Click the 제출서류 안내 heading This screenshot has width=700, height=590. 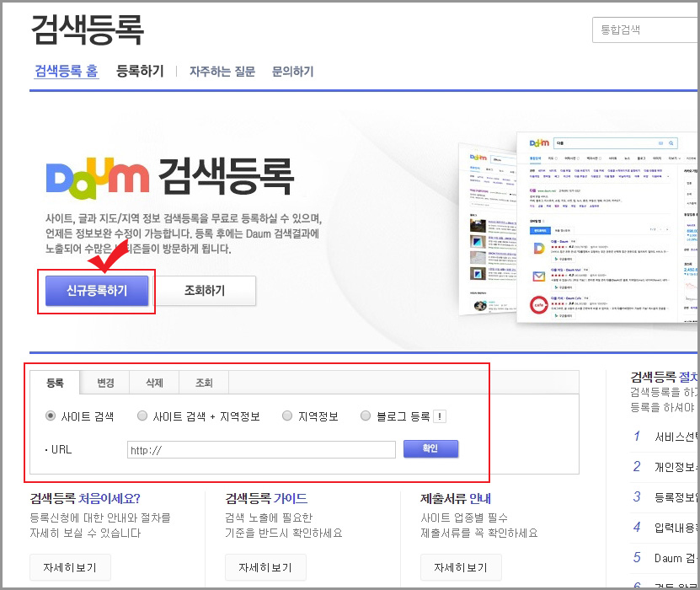(456, 498)
